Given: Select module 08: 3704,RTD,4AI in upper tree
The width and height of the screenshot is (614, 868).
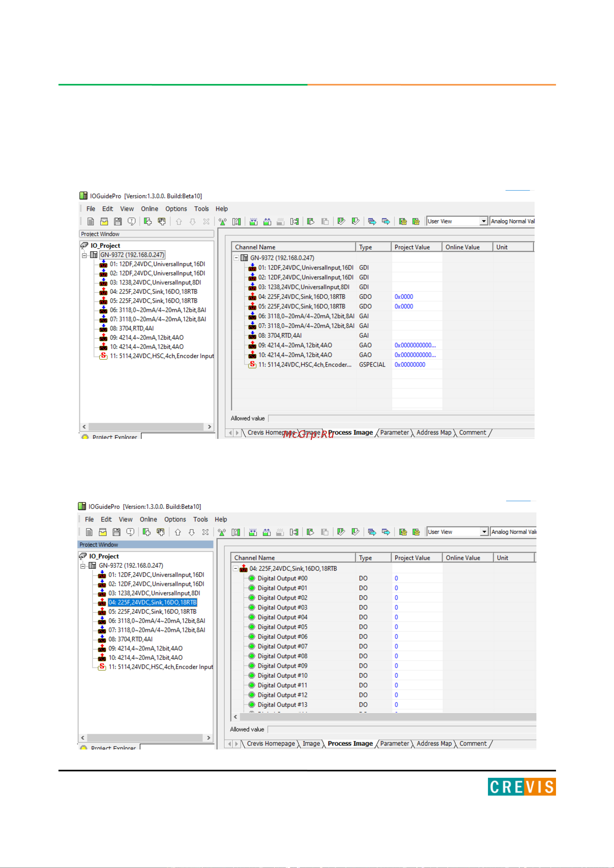Looking at the screenshot, I should tap(131, 329).
